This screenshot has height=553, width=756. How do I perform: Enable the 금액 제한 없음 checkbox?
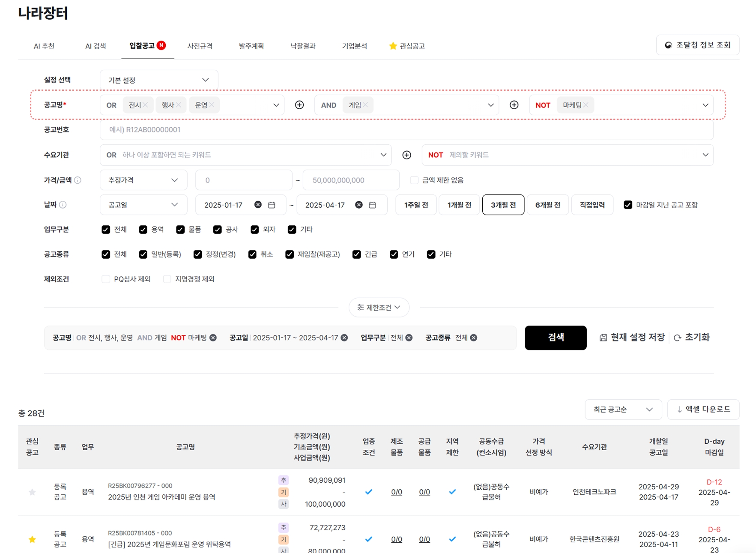414,180
